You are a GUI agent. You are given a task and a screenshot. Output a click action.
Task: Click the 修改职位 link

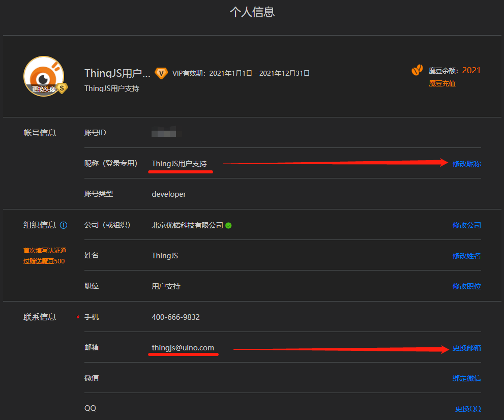point(466,286)
